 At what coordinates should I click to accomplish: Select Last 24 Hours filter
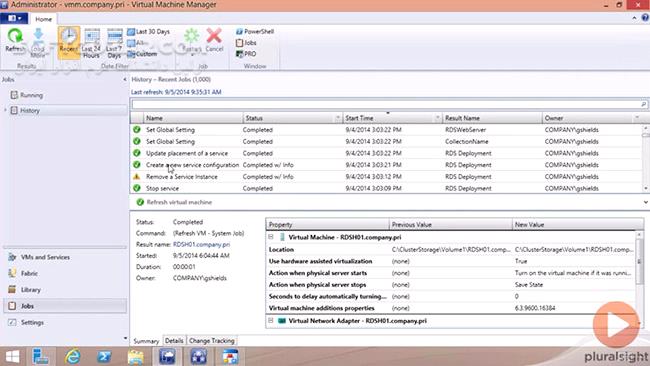(x=91, y=43)
